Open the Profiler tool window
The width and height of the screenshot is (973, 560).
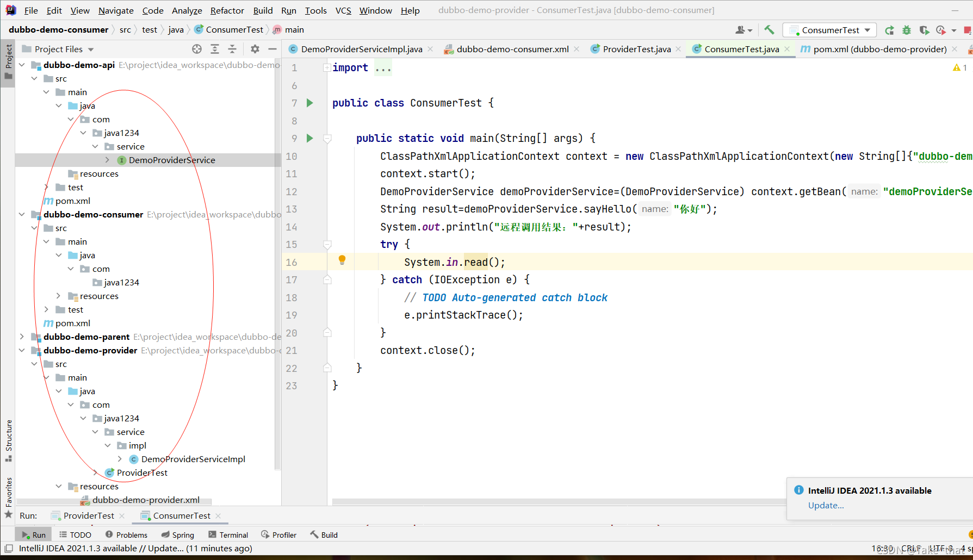pos(278,535)
